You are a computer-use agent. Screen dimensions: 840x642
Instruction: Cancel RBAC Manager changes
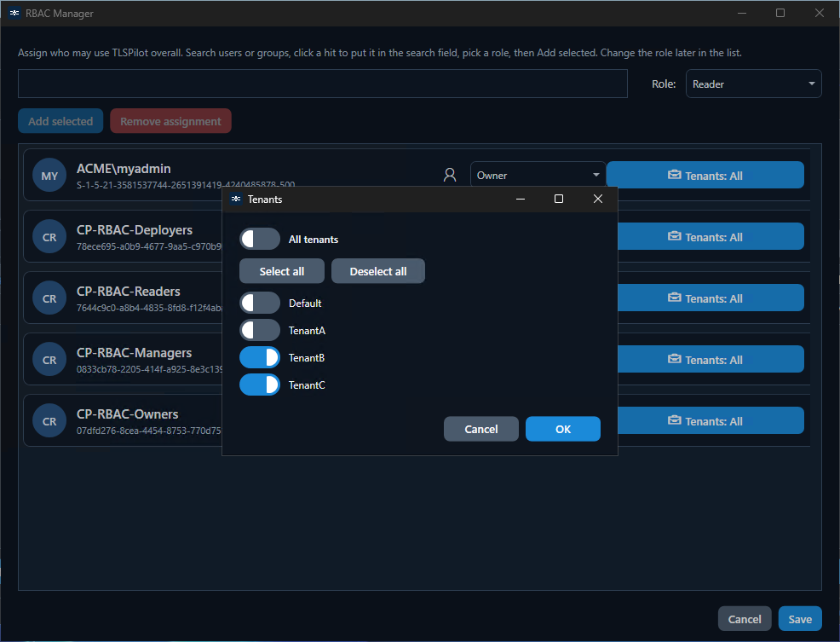click(745, 619)
